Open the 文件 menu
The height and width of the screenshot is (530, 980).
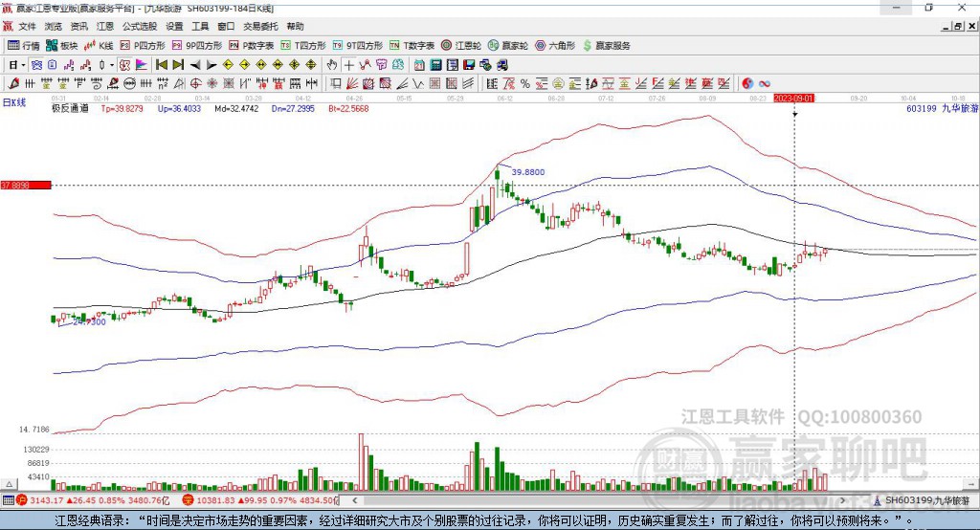[27, 26]
